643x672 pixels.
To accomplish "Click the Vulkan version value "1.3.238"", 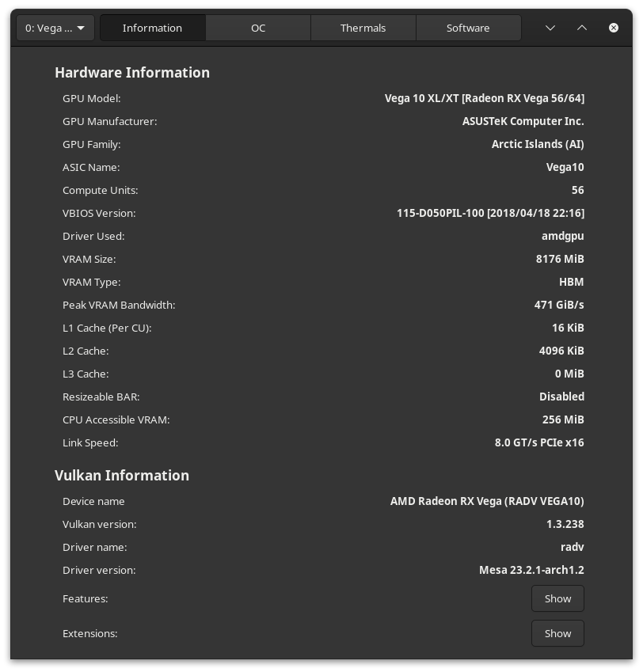I will pos(565,524).
